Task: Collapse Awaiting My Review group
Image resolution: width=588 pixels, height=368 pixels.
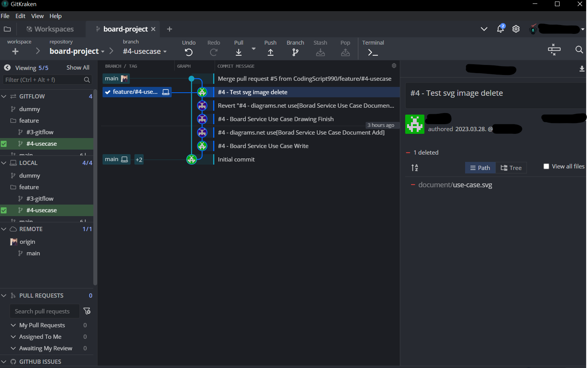Action: [x=13, y=348]
